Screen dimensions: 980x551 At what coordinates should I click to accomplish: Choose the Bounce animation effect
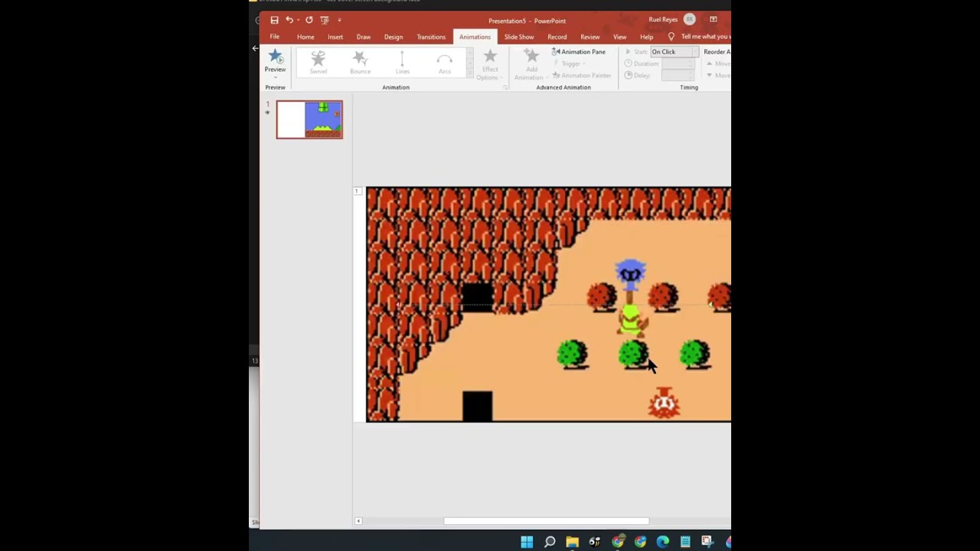click(x=361, y=63)
